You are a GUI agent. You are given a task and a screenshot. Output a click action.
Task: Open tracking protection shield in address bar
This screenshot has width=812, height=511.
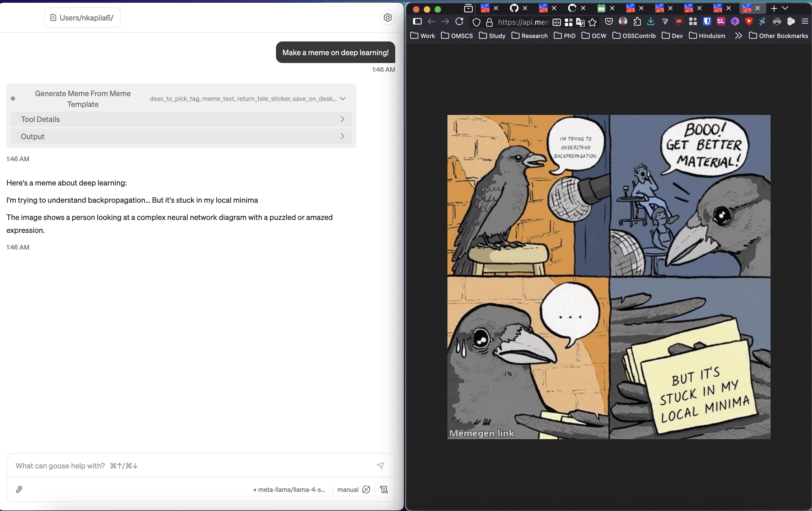pyautogui.click(x=476, y=22)
